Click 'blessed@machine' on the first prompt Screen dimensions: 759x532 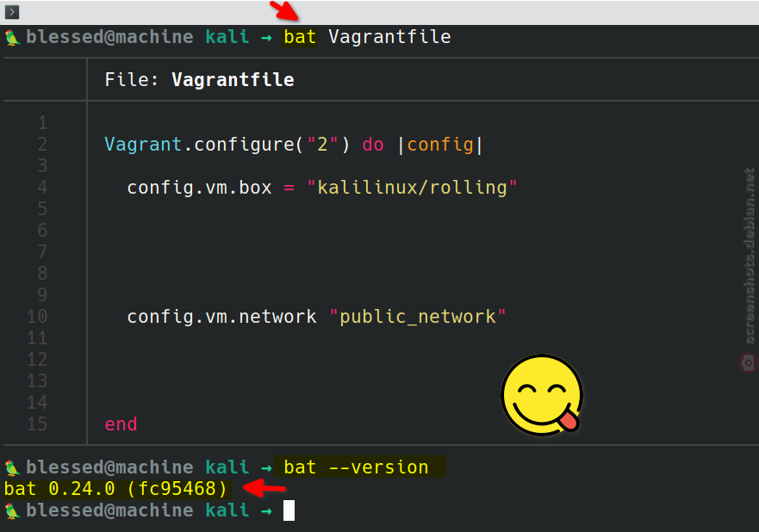click(x=110, y=37)
